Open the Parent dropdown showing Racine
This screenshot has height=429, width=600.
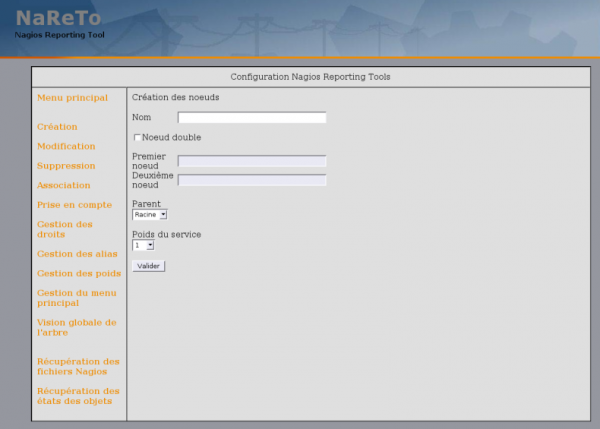149,214
